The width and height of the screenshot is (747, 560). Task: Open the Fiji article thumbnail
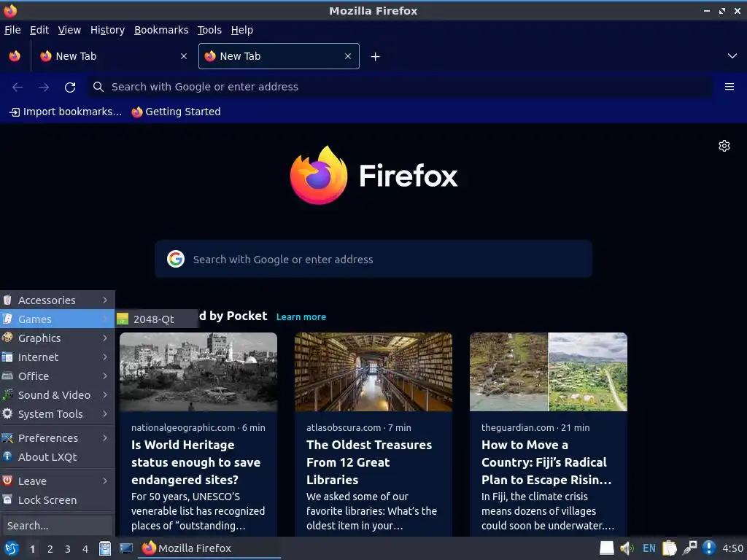[x=549, y=372]
